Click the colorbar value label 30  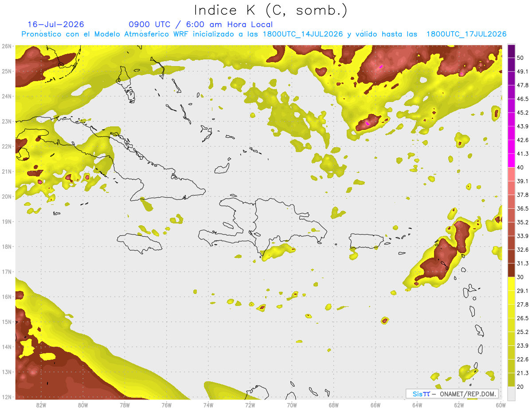[x=520, y=277]
